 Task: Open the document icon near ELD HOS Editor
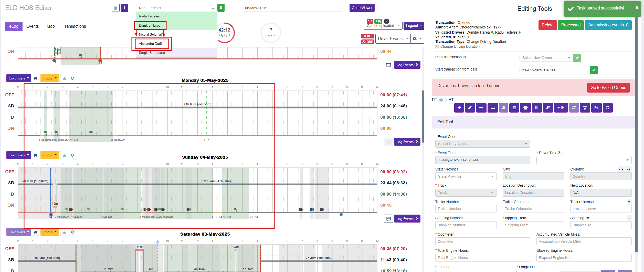tap(116, 8)
